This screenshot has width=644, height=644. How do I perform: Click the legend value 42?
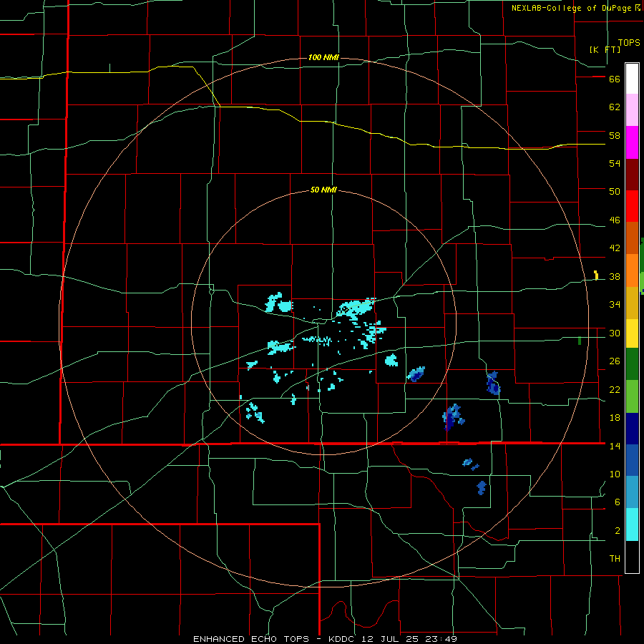pyautogui.click(x=615, y=248)
